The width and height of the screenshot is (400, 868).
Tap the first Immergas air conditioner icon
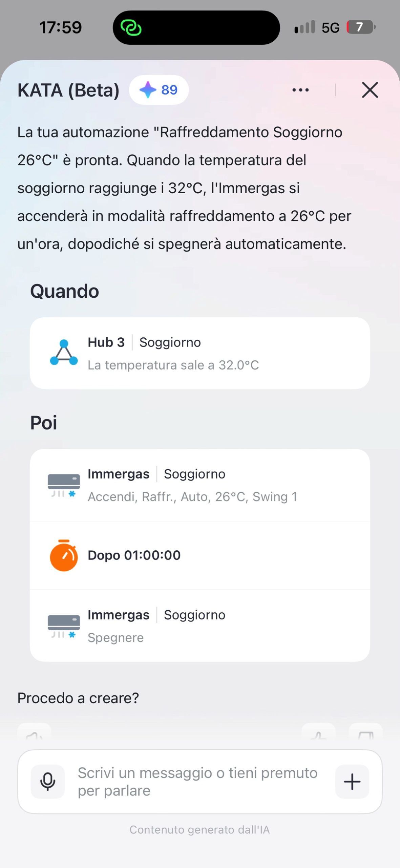[64, 485]
